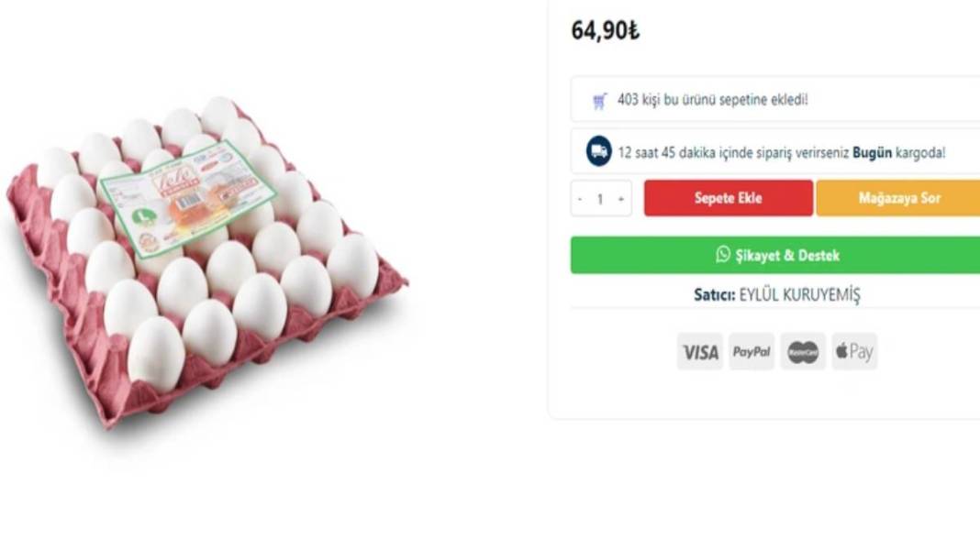Select the Apple Pay payment icon
980x551 pixels.
(852, 351)
